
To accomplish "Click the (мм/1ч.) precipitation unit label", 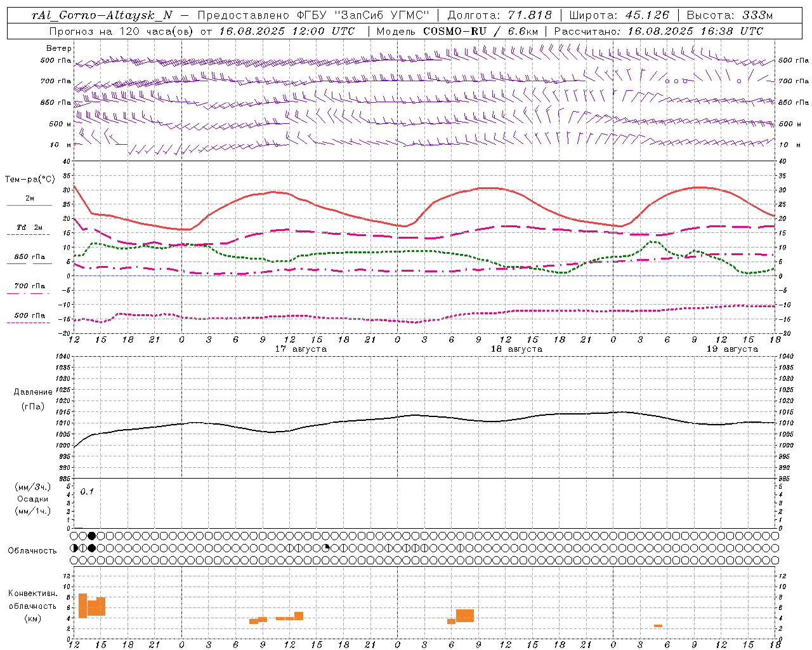I will tap(32, 511).
